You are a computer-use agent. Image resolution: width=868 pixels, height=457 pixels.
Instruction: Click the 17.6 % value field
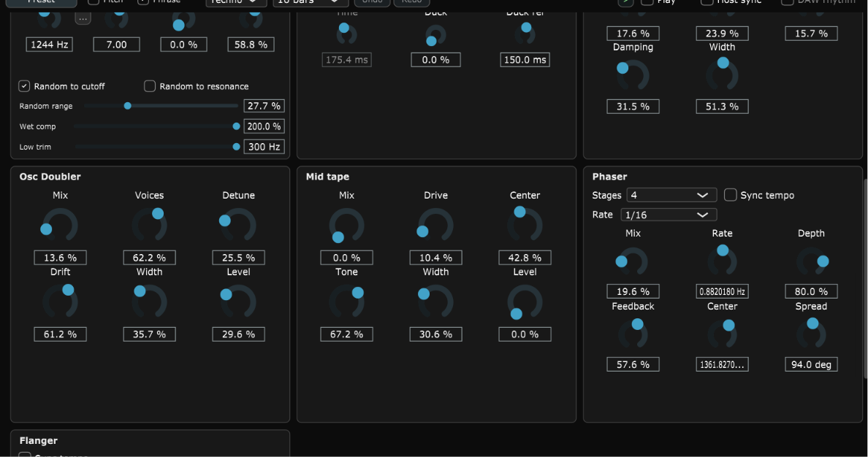(x=633, y=33)
